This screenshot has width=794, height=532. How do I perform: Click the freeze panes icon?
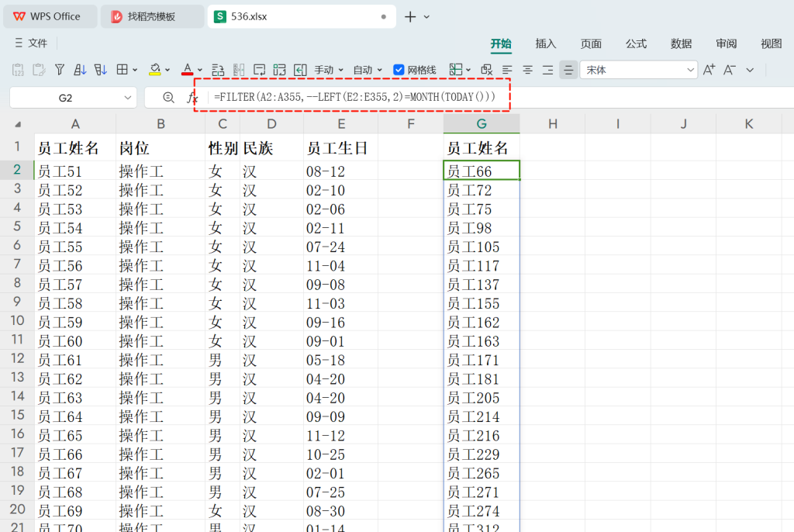456,70
